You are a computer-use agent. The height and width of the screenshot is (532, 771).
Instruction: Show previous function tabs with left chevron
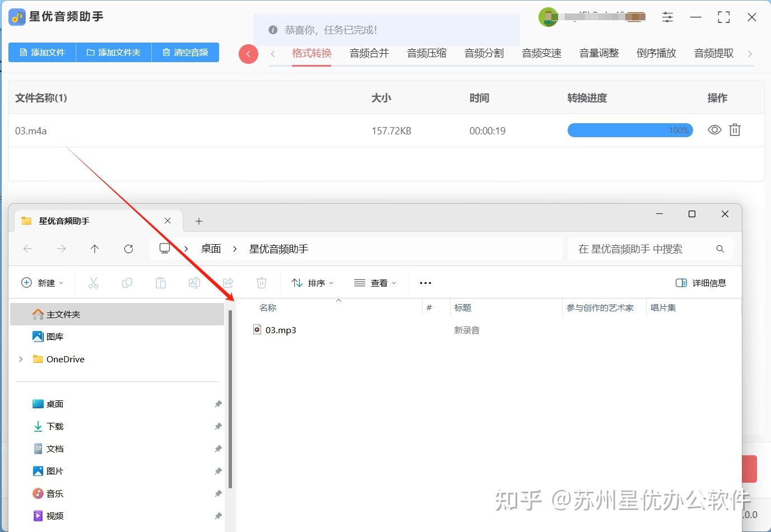point(273,54)
